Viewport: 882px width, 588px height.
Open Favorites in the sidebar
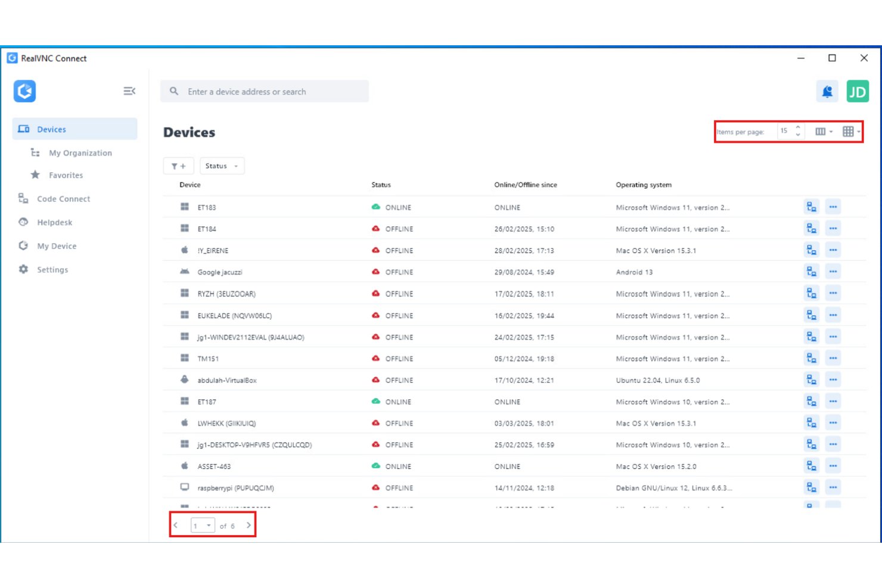[66, 175]
